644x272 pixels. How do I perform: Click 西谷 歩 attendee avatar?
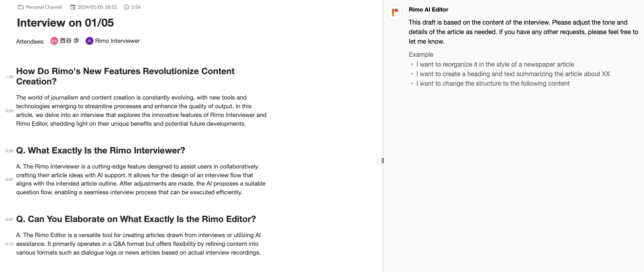coord(54,41)
